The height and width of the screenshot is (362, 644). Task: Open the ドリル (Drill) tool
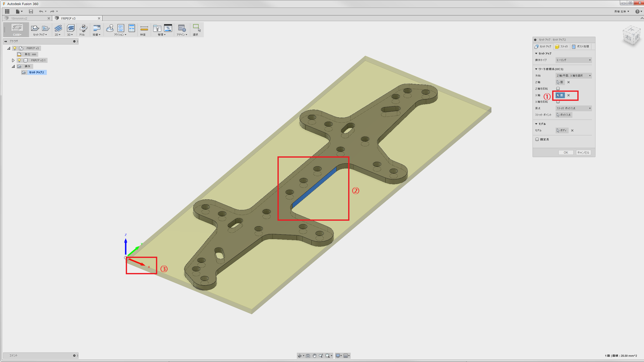83,28
